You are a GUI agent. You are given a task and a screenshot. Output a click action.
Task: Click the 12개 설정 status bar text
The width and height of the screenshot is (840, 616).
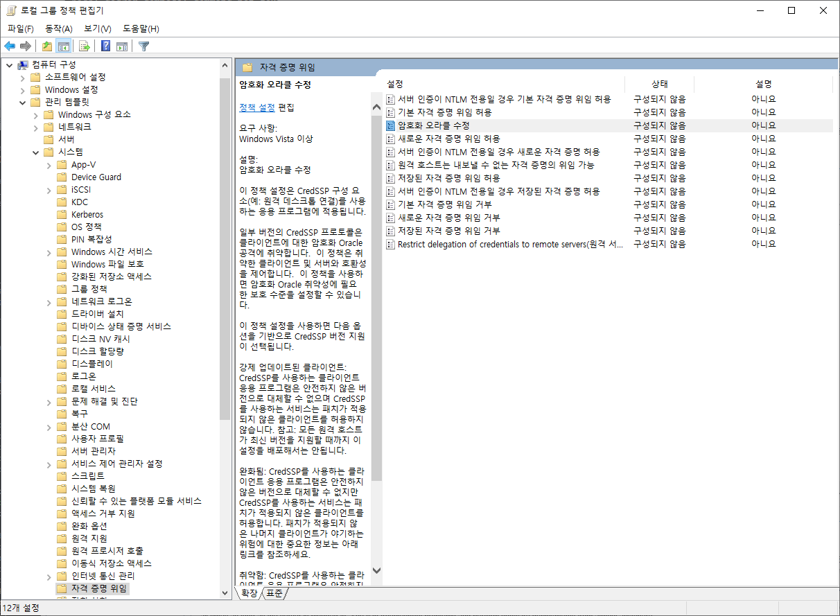click(21, 608)
